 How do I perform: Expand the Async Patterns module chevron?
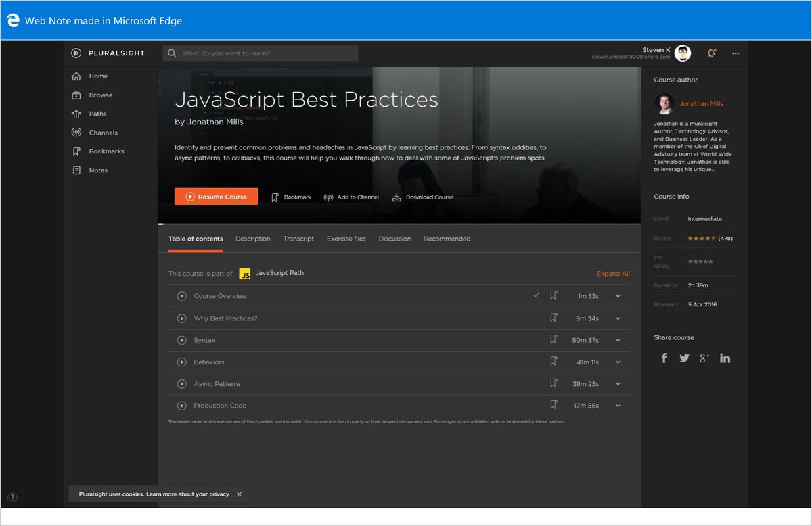[618, 384]
